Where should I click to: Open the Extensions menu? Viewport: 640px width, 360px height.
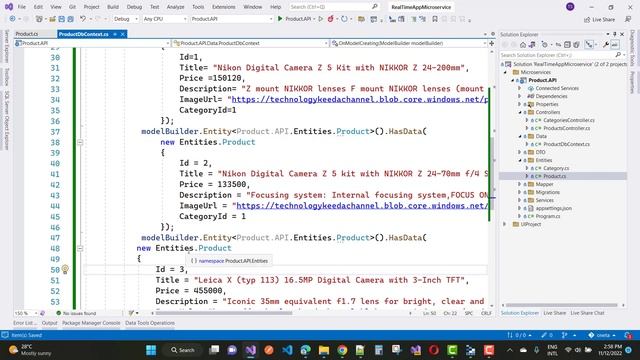click(224, 7)
